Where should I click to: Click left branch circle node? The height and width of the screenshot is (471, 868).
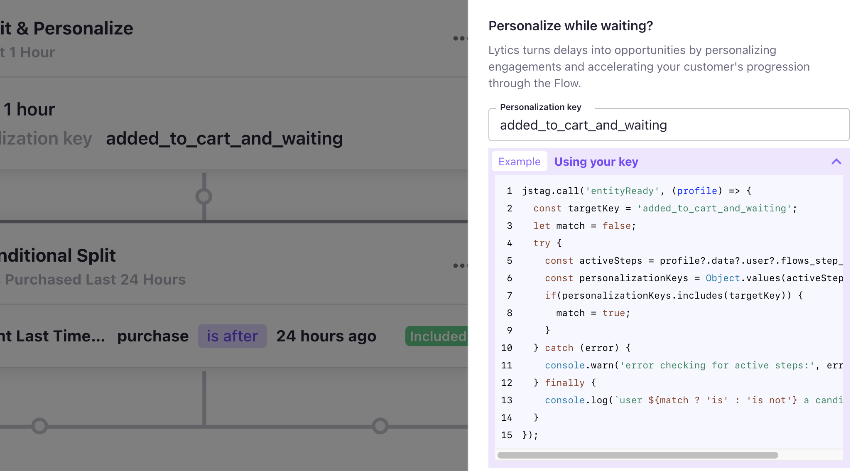[39, 426]
